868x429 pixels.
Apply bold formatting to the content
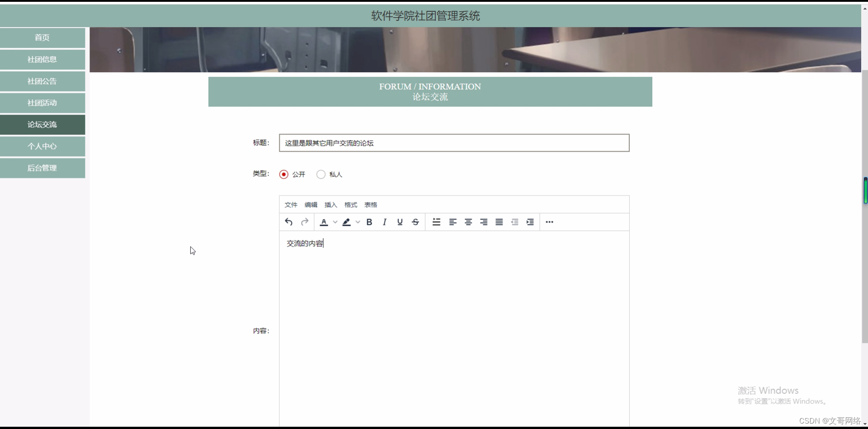coord(369,222)
